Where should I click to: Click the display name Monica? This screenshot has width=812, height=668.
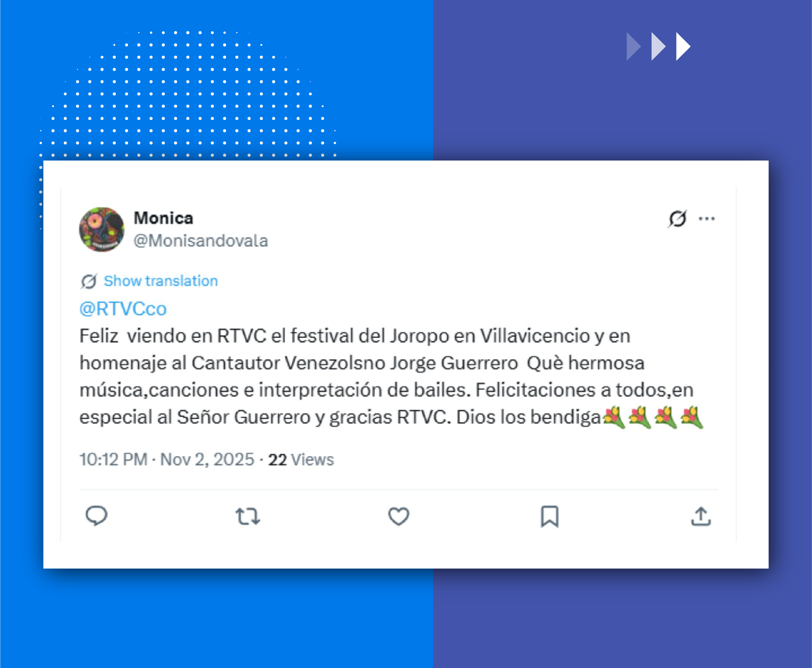tap(164, 218)
